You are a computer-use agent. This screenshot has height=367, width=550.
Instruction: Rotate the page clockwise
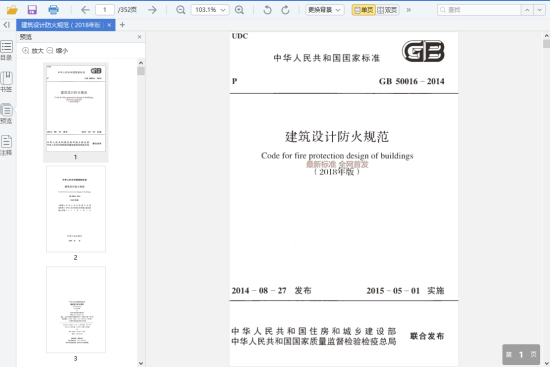(286, 10)
